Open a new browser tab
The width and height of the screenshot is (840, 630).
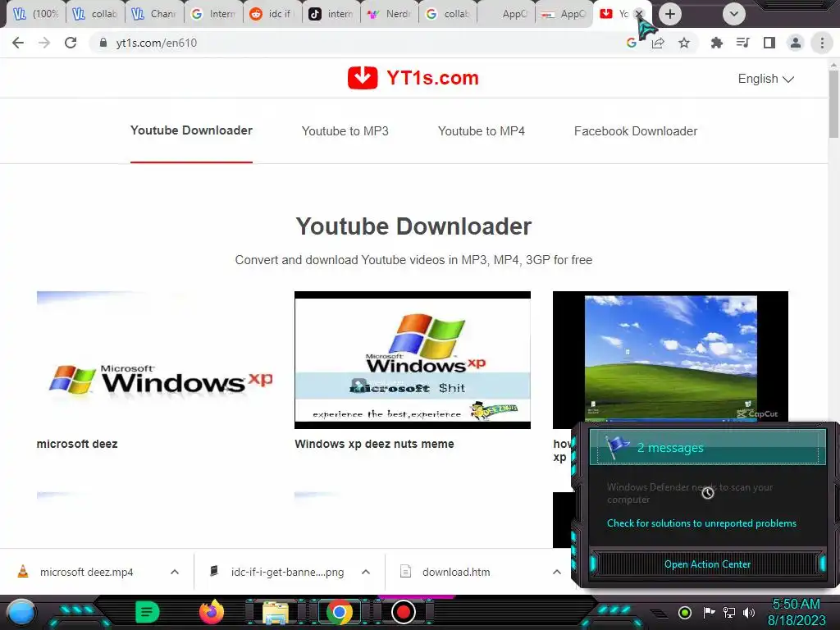[x=670, y=14]
